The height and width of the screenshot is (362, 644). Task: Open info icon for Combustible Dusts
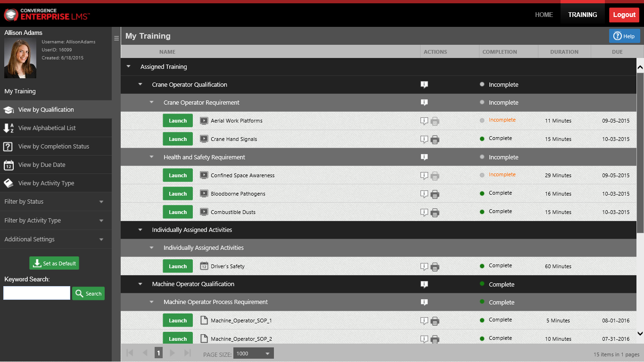(424, 213)
